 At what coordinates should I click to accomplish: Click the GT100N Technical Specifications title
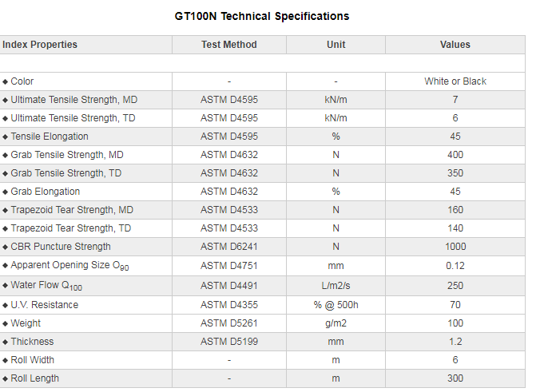262,16
